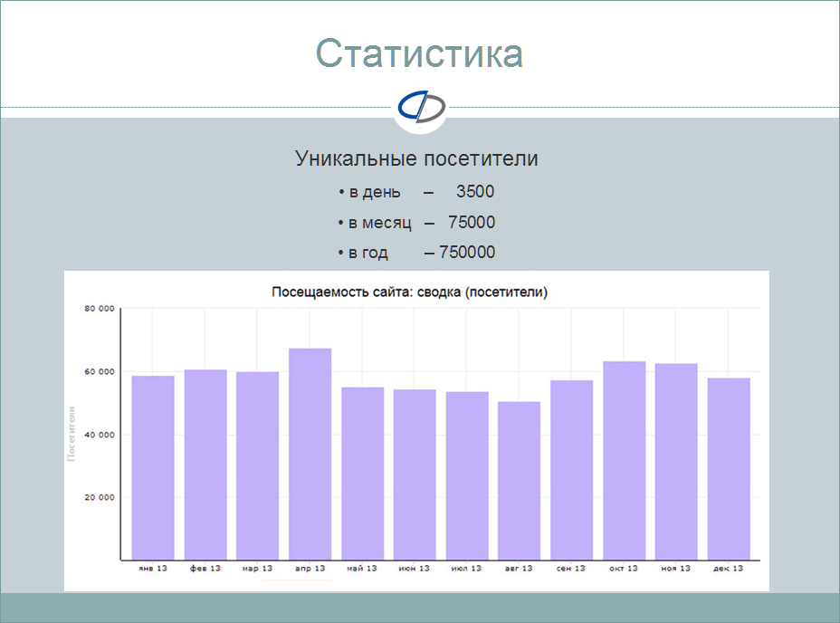The image size is (840, 623).
Task: Select the Уникальные посетители heading
Action: (416, 159)
